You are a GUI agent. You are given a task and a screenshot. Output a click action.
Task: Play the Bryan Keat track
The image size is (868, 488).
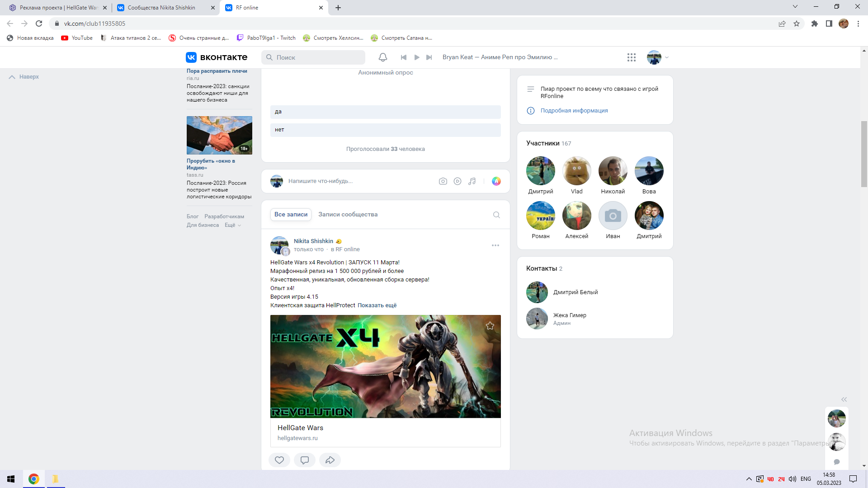click(x=417, y=57)
